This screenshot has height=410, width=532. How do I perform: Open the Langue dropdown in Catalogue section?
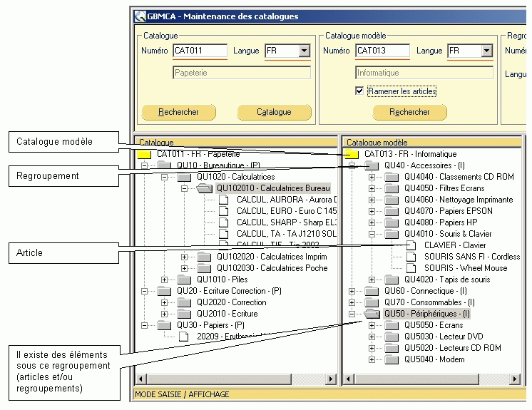(305, 51)
